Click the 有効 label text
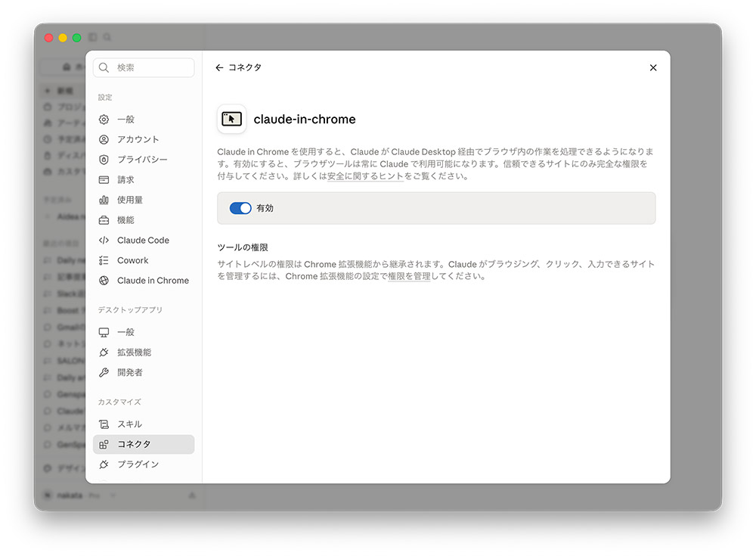Viewport: 756px width, 556px height. click(x=265, y=208)
